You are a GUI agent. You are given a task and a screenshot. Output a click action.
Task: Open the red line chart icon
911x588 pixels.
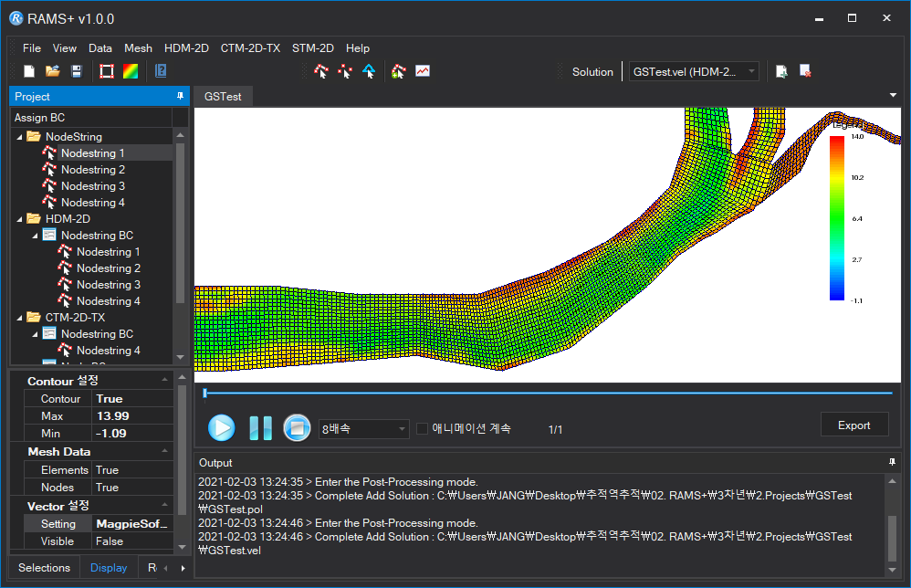coord(423,71)
